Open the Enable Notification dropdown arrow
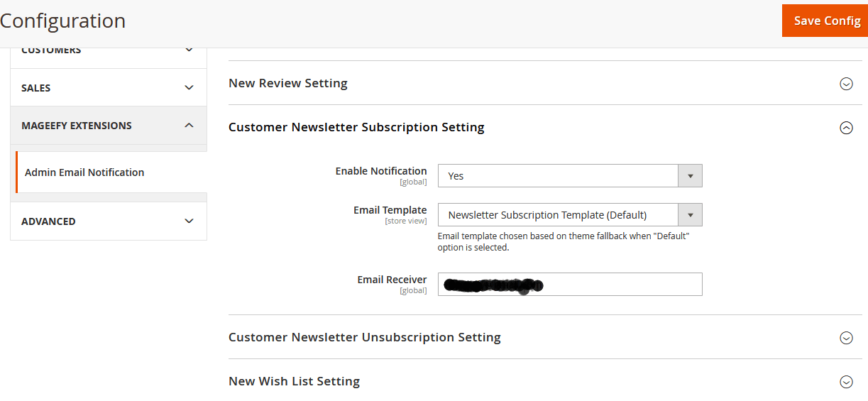The width and height of the screenshot is (868, 401). pos(690,176)
